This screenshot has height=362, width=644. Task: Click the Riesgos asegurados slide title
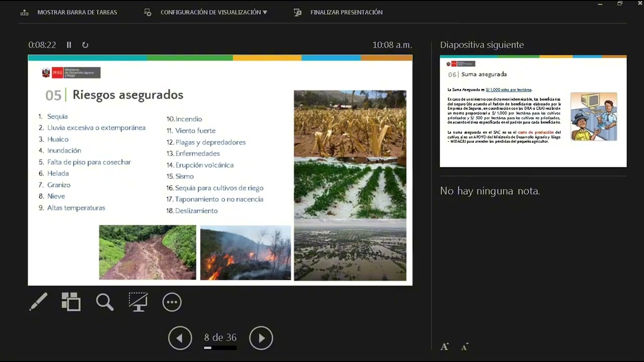point(128,95)
